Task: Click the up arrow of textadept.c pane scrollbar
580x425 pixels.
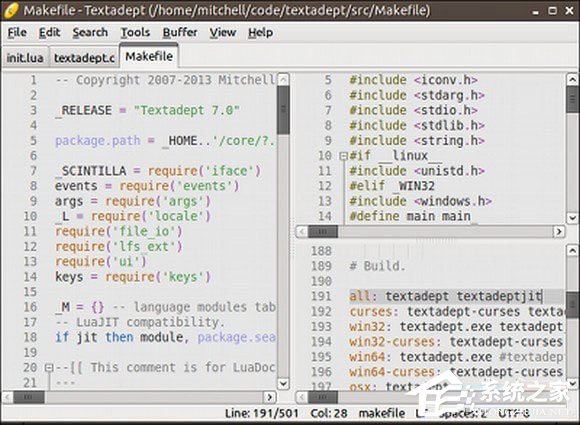Action: pyautogui.click(x=572, y=79)
